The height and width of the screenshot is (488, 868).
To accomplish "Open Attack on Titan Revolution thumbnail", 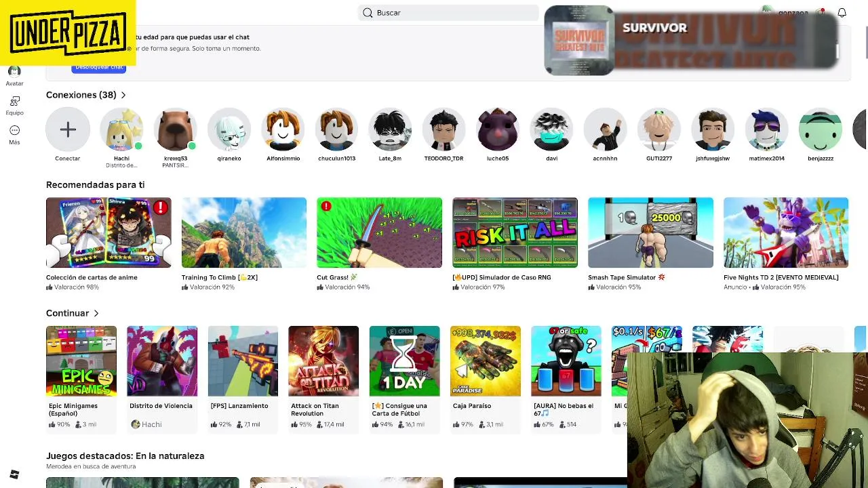I will click(323, 361).
